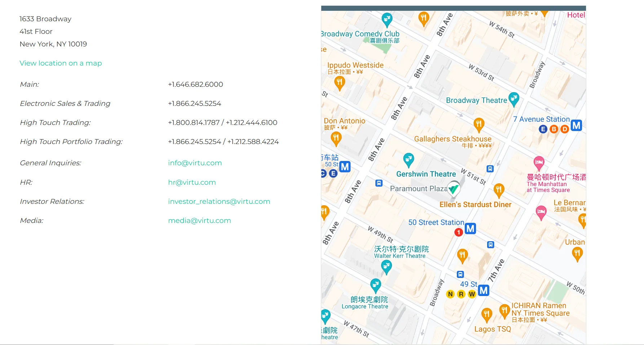Click the 49 St metro M icon

click(484, 290)
